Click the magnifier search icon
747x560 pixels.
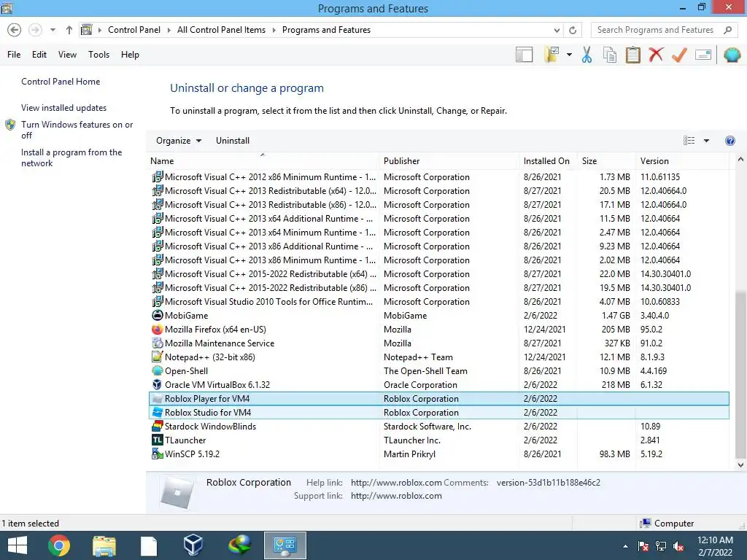tap(727, 30)
